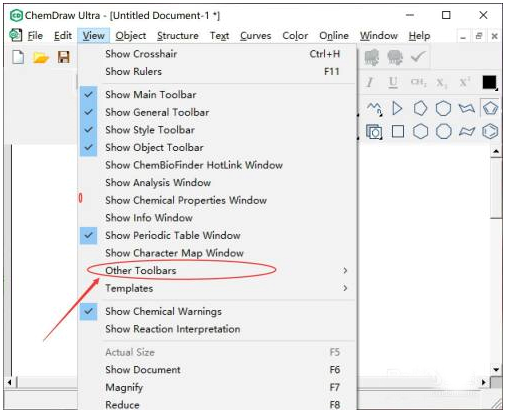Image resolution: width=508 pixels, height=413 pixels.
Task: Choose Show Document menu entry
Action: pos(217,370)
